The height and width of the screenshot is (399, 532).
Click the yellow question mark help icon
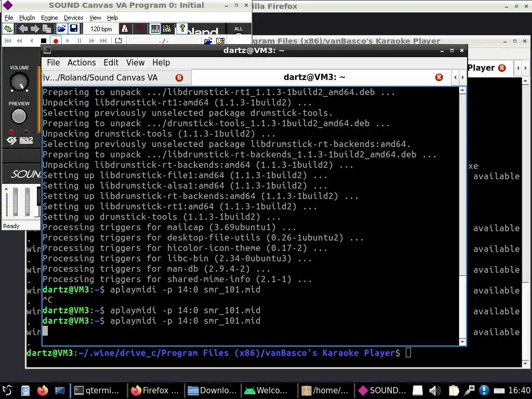coord(182,29)
